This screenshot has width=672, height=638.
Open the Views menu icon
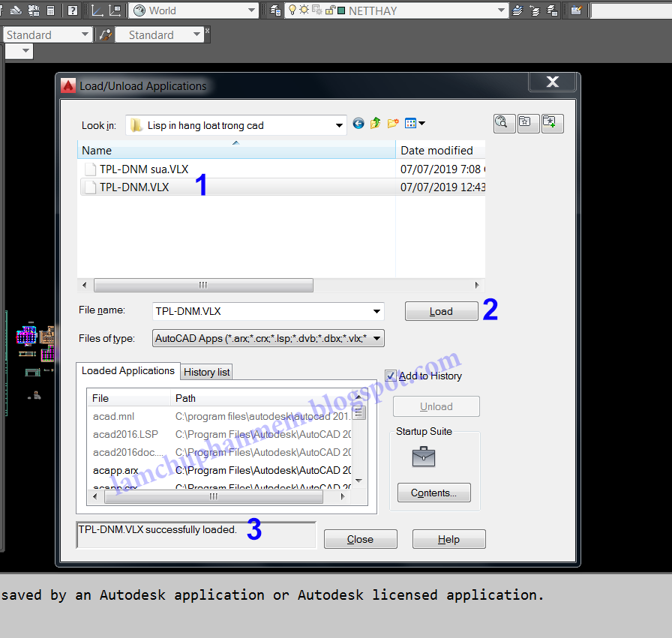tap(415, 124)
